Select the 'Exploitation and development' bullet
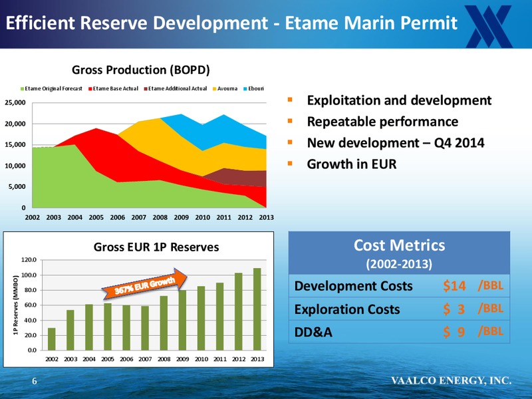Viewport: 532px width, 399px height. point(399,100)
